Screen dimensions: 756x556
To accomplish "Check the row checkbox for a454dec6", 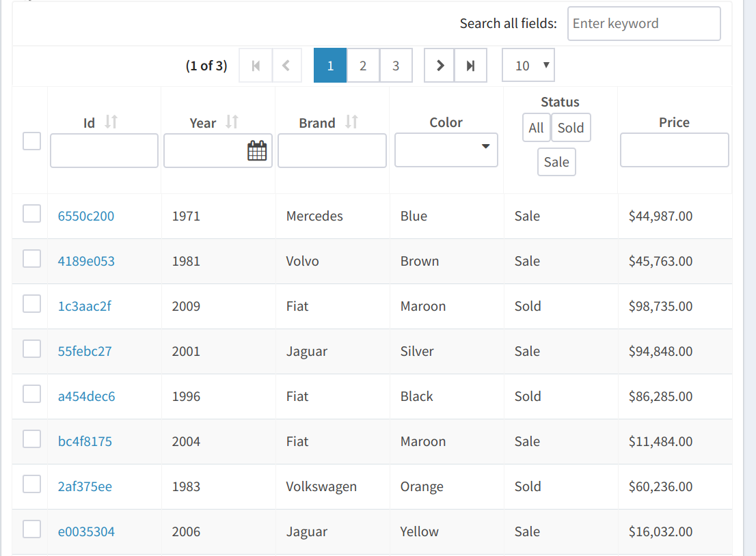I will (31, 396).
